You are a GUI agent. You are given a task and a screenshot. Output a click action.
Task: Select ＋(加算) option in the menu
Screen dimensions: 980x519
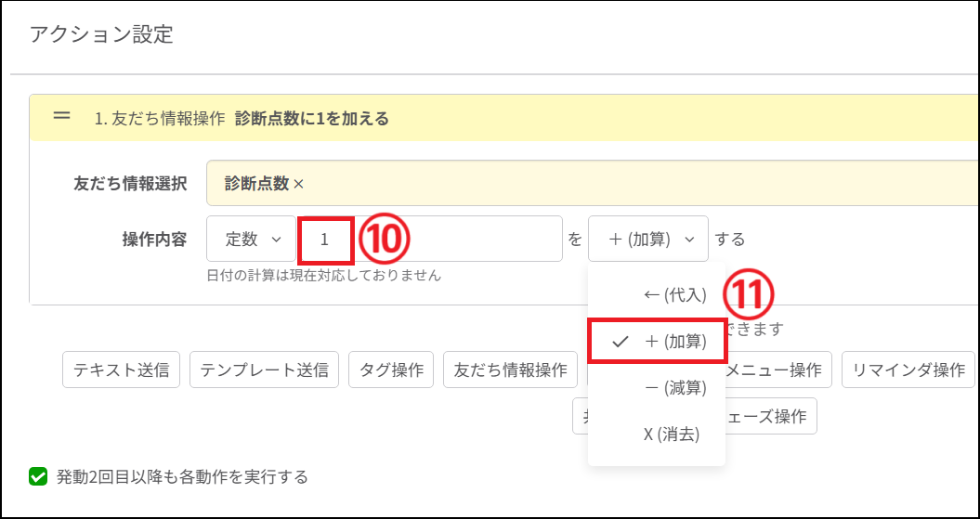pos(657,341)
